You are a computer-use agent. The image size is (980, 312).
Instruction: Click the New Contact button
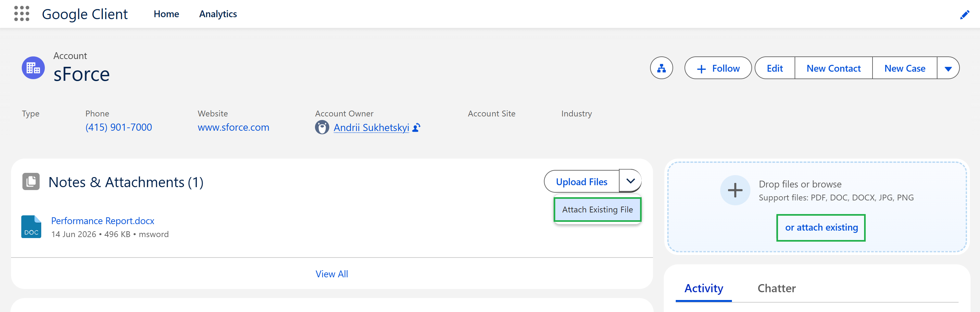tap(833, 68)
